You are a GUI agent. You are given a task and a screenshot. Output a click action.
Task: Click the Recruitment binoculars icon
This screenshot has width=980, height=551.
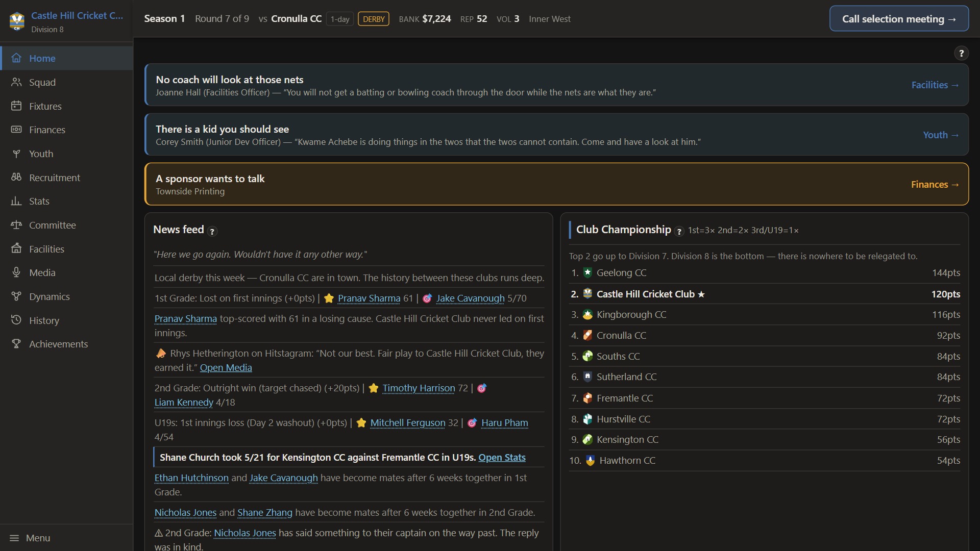point(16,178)
